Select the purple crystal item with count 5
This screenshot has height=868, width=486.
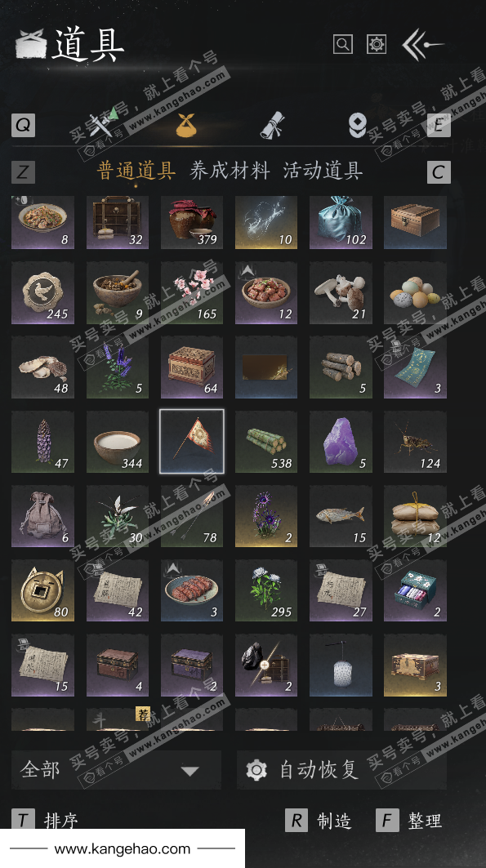[x=341, y=442]
